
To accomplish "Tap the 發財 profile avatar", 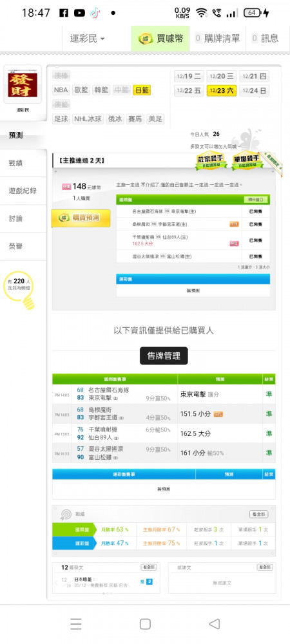I will (x=23, y=84).
